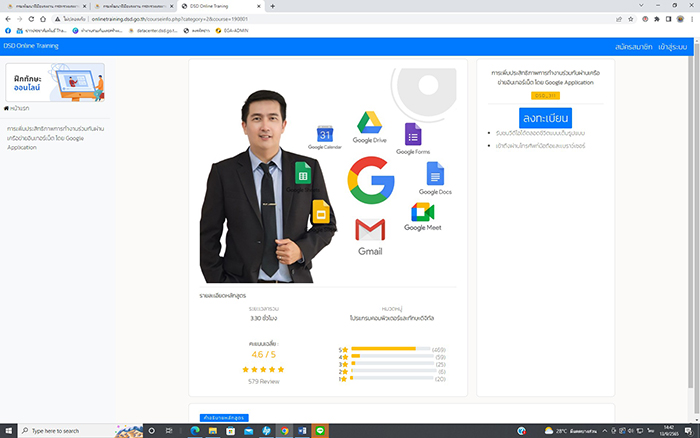Open the Chrome three-dot menu
This screenshot has height=438, width=700.
(692, 19)
